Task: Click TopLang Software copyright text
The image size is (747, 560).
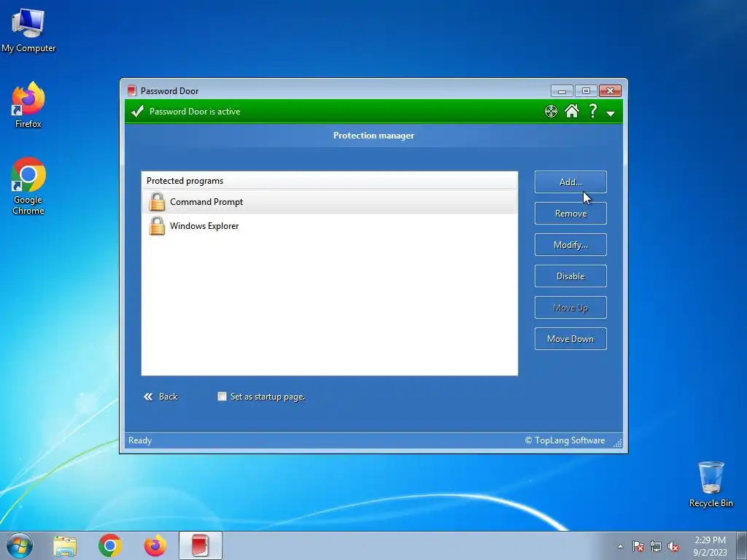Action: tap(565, 440)
